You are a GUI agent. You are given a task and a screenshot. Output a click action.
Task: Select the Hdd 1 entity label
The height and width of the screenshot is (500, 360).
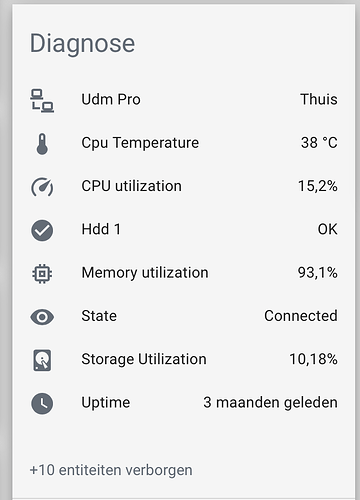(101, 229)
